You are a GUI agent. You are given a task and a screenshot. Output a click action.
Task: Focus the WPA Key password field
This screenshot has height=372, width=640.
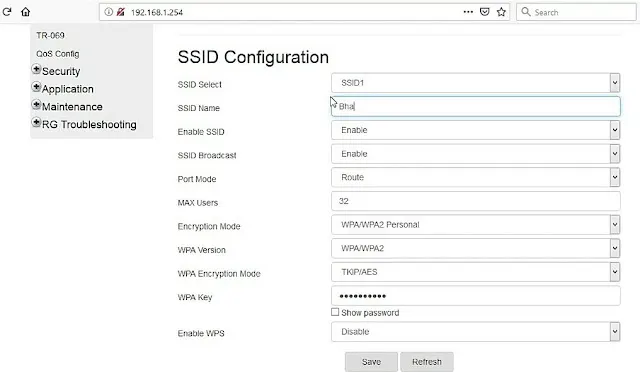pos(476,296)
